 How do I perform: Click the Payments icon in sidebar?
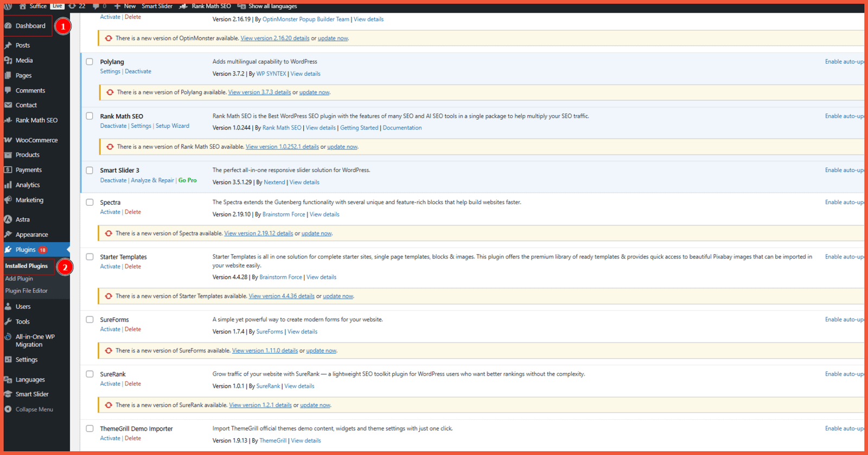8,170
